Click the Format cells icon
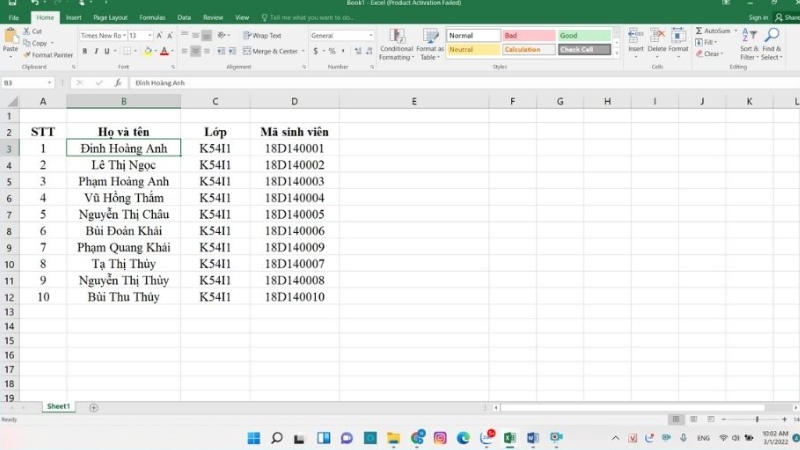Viewport: 800px width, 450px height. click(678, 36)
